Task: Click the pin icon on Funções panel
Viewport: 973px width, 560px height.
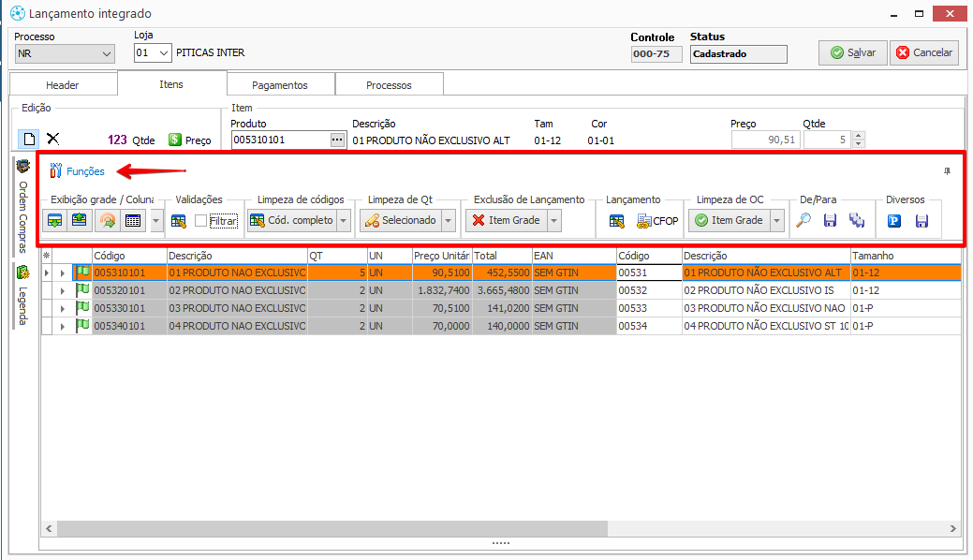Action: (x=947, y=171)
